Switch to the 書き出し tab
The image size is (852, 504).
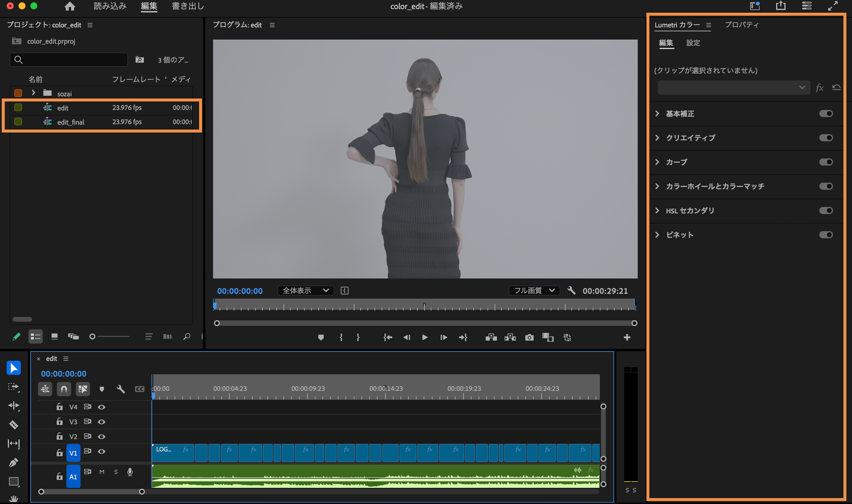coord(188,7)
